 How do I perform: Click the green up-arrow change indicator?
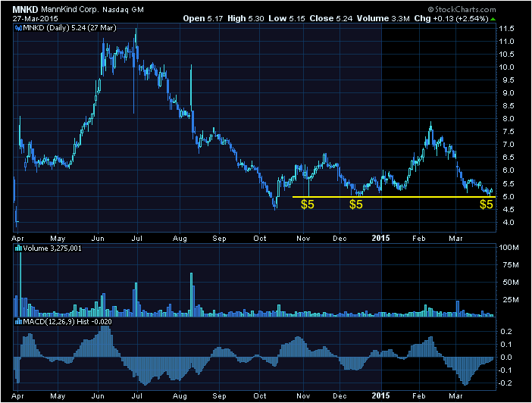pyautogui.click(x=493, y=19)
